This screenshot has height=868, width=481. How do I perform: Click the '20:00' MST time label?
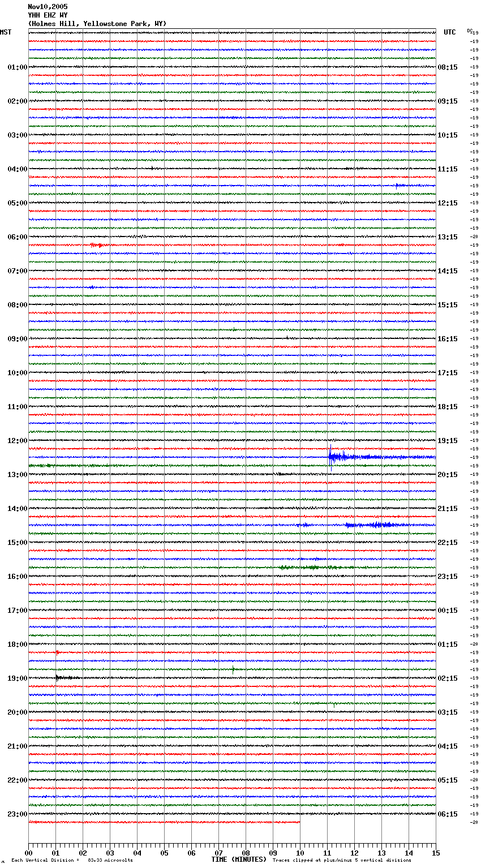point(18,712)
